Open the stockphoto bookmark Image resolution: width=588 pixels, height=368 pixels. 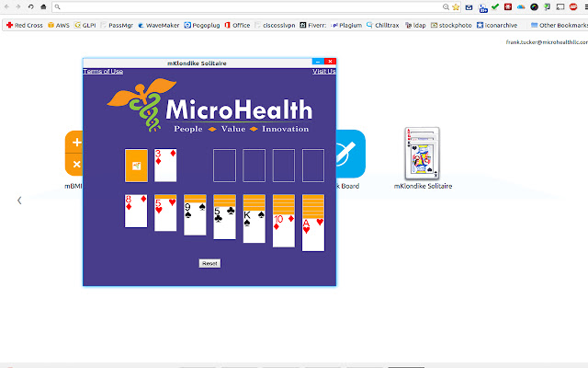(x=451, y=25)
